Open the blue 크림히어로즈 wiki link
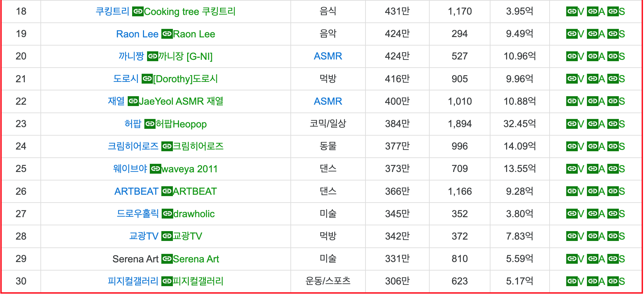 (133, 146)
